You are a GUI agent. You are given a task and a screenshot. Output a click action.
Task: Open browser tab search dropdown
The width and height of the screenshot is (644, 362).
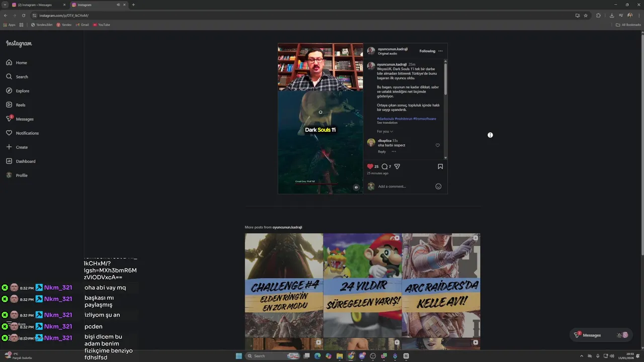(5, 5)
